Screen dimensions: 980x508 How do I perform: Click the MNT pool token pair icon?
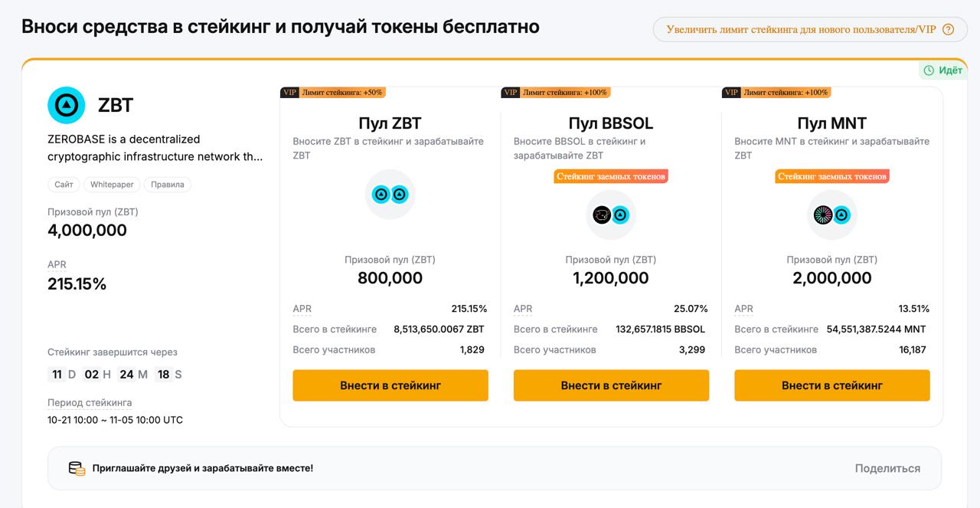point(831,215)
